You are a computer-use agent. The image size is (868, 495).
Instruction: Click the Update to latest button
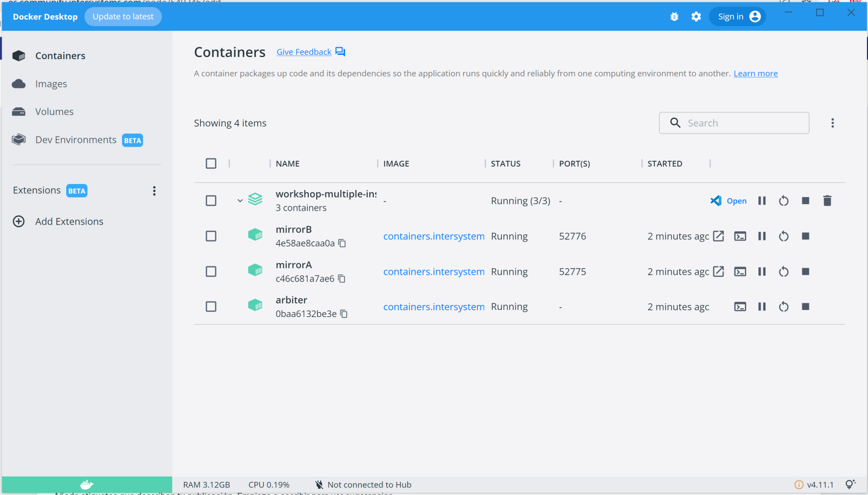[123, 17]
